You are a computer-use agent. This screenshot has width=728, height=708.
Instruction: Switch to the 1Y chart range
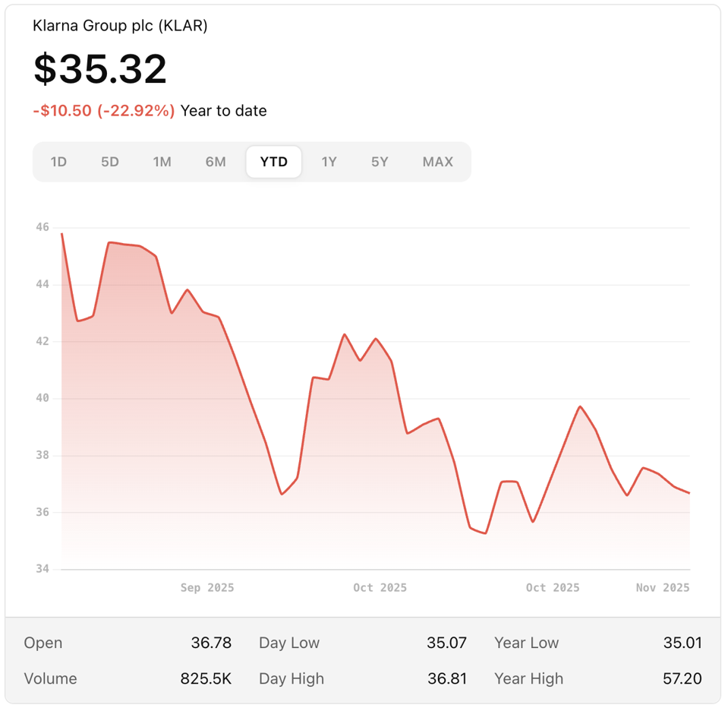point(329,161)
